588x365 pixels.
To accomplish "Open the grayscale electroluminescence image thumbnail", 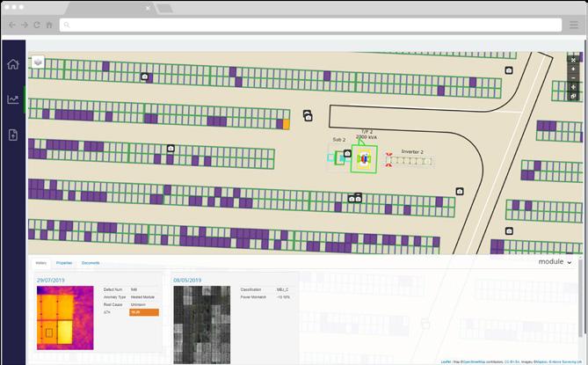I will click(x=202, y=325).
